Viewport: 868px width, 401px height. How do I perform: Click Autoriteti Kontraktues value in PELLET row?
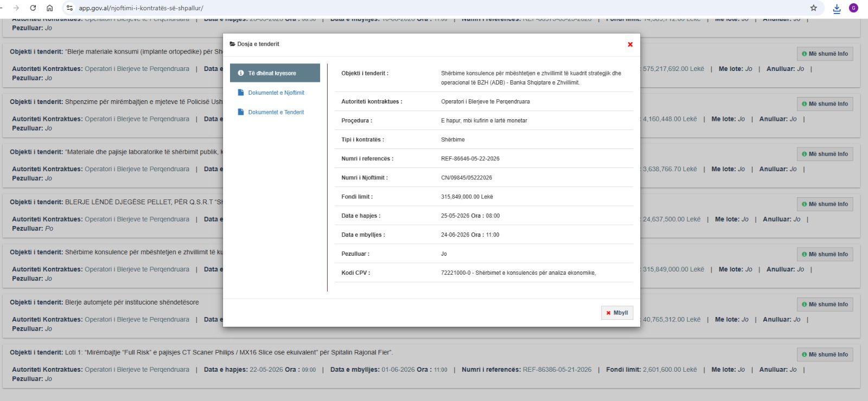coord(137,219)
